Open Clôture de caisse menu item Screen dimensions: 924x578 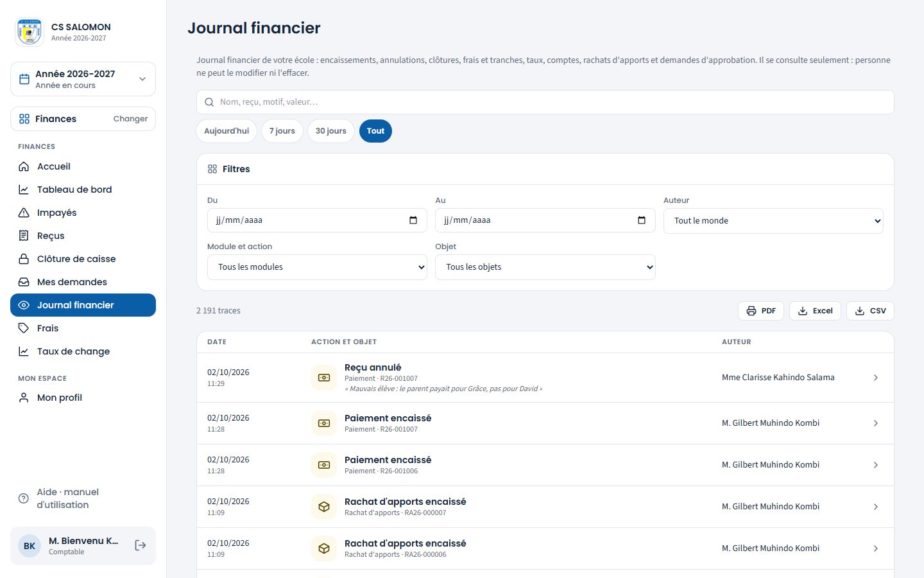pyautogui.click(x=83, y=259)
